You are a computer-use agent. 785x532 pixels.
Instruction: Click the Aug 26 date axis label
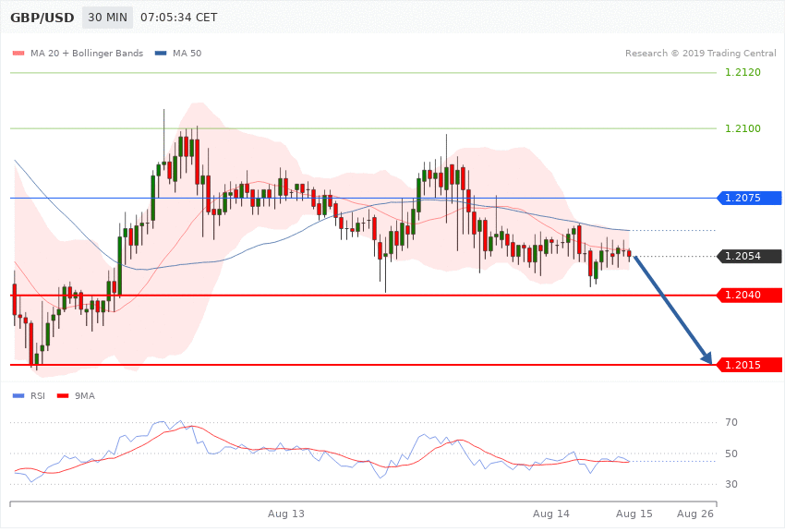tap(695, 514)
